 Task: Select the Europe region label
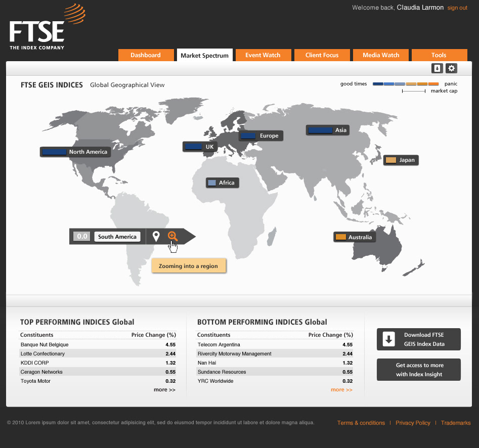261,136
